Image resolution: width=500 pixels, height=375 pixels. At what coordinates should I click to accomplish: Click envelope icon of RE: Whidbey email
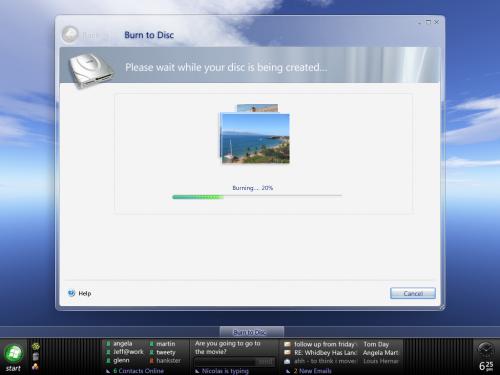(287, 352)
